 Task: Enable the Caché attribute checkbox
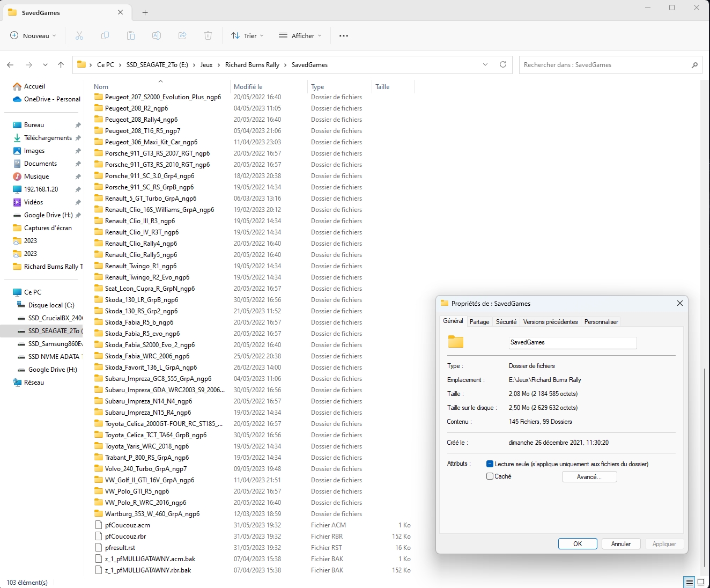[490, 476]
